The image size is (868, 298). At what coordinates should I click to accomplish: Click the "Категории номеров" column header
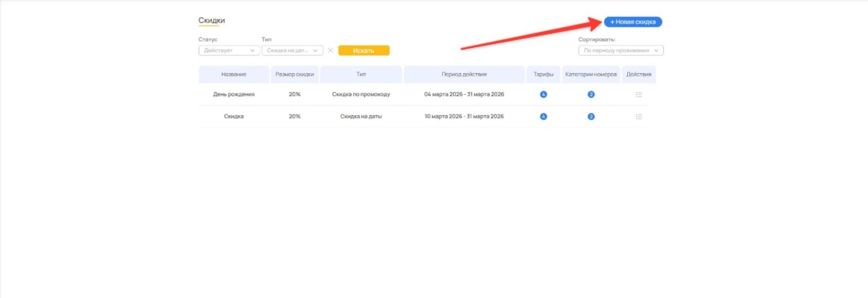click(591, 75)
